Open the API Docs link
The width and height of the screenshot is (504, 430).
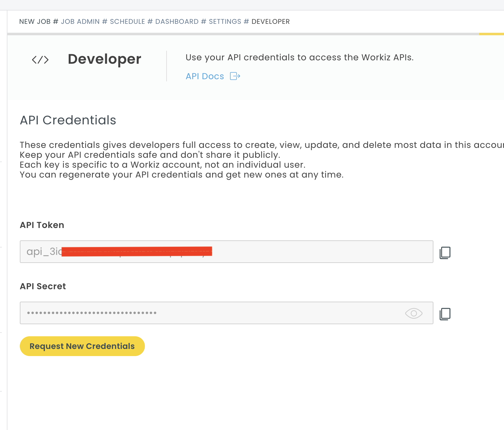pyautogui.click(x=205, y=76)
